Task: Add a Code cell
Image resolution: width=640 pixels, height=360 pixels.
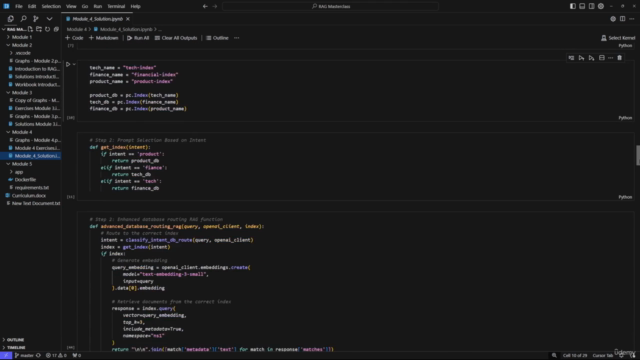Action: [x=74, y=38]
